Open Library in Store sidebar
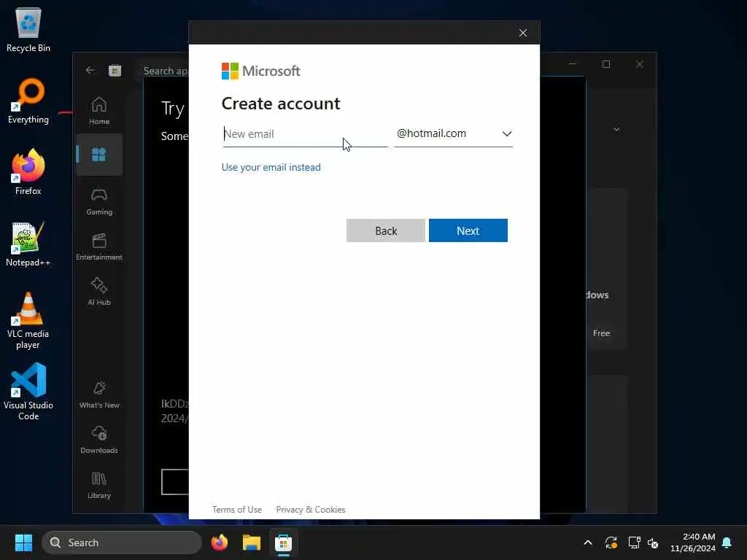747x560 pixels. 99,485
